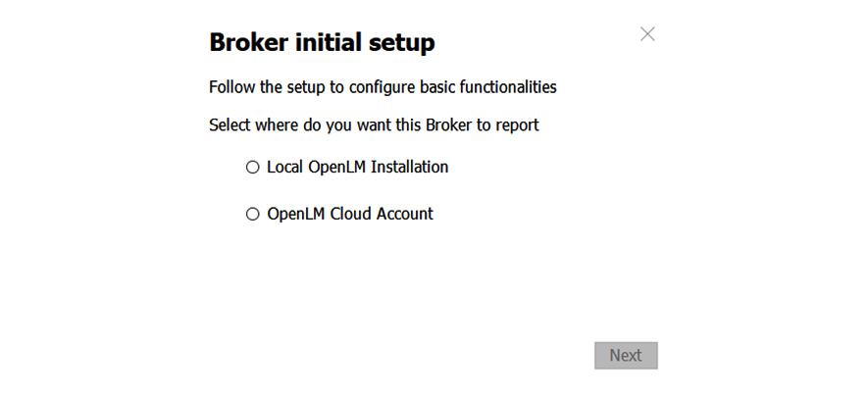
Task: Click the word "Account" in the second option
Action: pyautogui.click(x=405, y=214)
